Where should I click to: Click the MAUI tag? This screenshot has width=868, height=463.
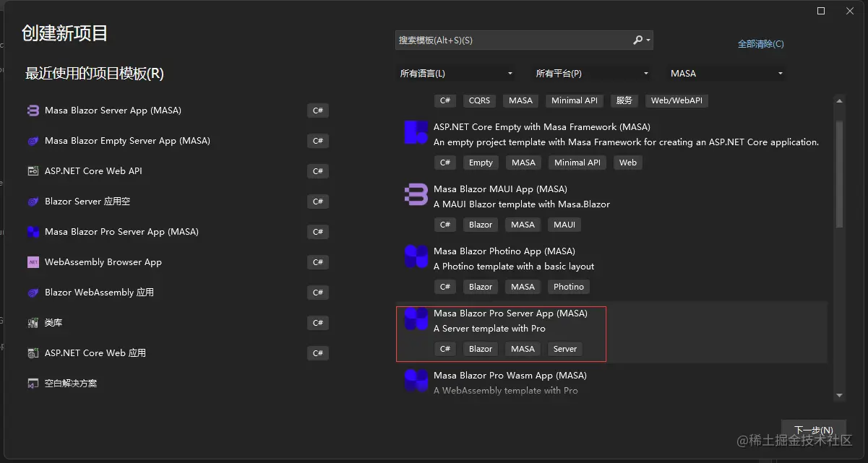(564, 225)
